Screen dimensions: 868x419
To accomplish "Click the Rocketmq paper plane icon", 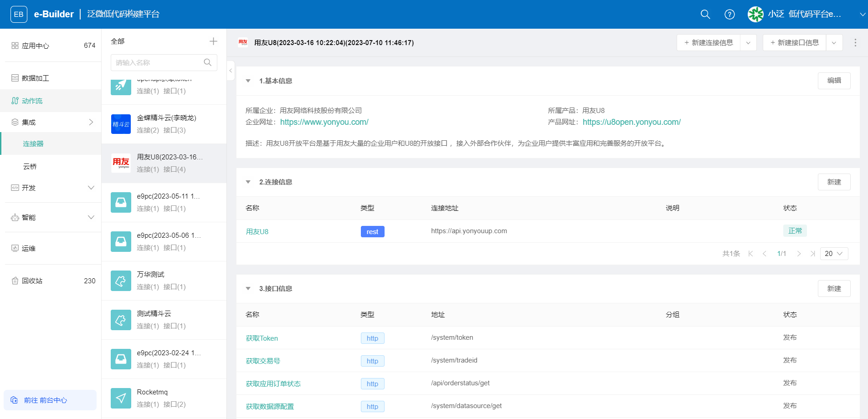I will pos(121,398).
